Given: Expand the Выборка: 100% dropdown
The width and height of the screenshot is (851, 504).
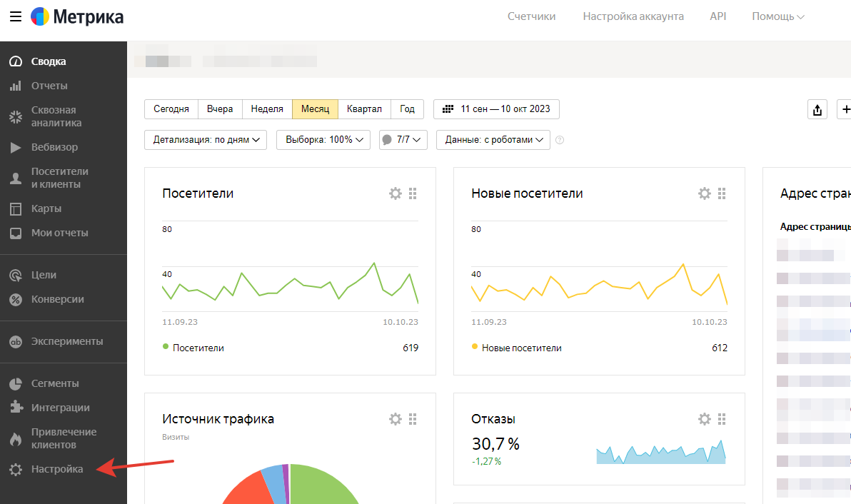Looking at the screenshot, I should pos(323,140).
